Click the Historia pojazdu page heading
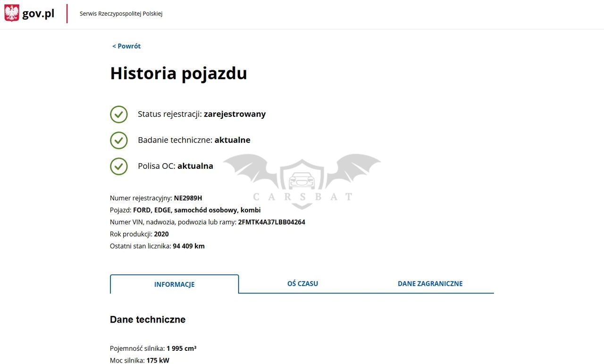The width and height of the screenshot is (604, 364). [x=178, y=73]
